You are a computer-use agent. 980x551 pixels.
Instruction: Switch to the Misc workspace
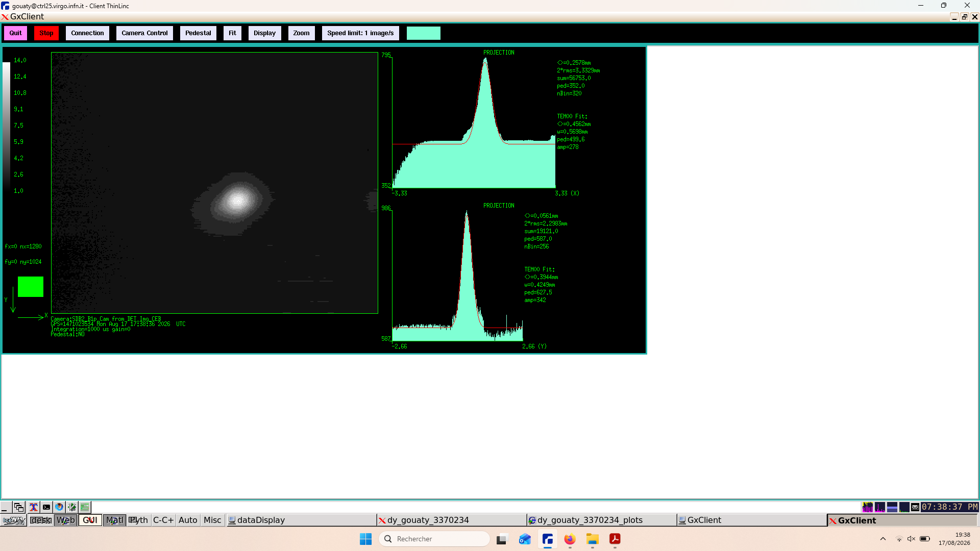(x=212, y=520)
